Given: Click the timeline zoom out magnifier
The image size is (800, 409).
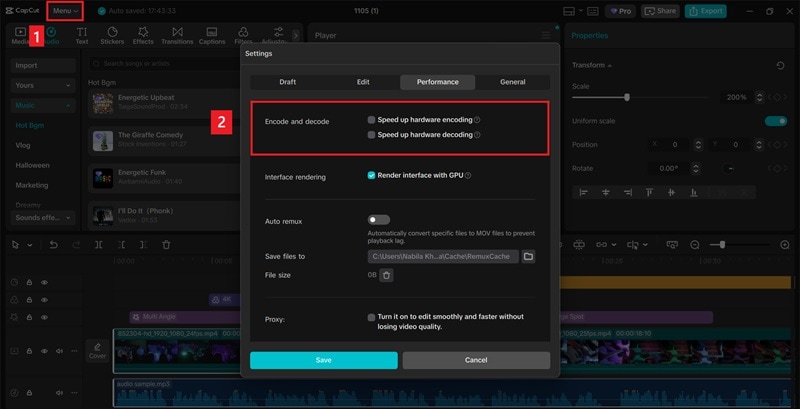Looking at the screenshot, I should pos(694,245).
